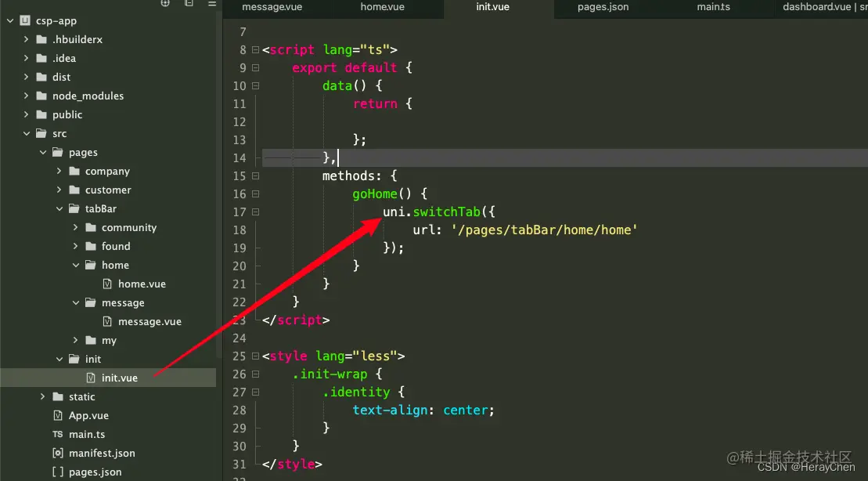Fold the script block at line 8
This screenshot has width=868, height=481.
(x=255, y=50)
